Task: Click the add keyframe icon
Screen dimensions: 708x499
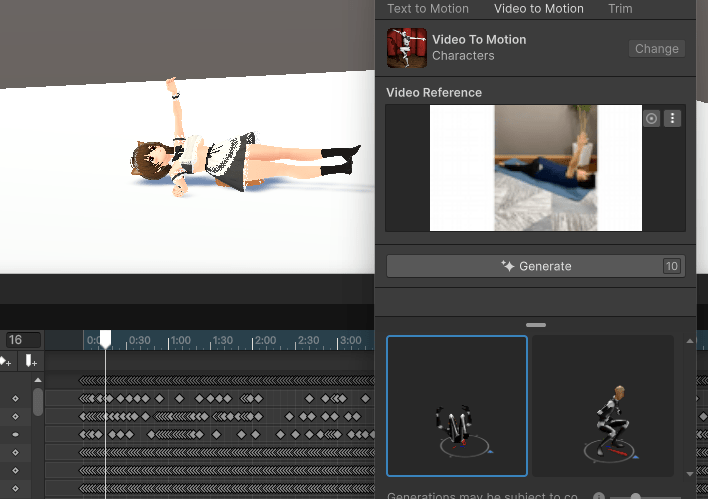Action: [x=5, y=360]
